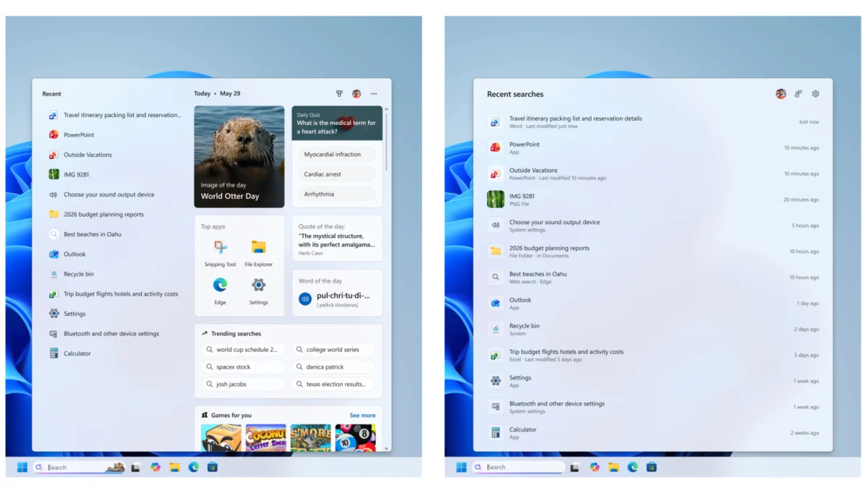Open Quote of the day card
Screen dimensions: 868x488
pyautogui.click(x=337, y=239)
